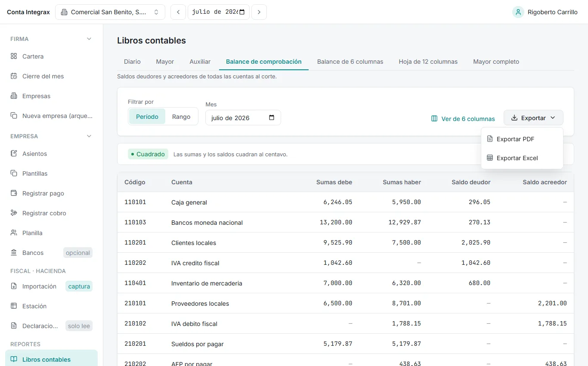The height and width of the screenshot is (366, 588).
Task: Click the Código column header
Action: [x=135, y=182]
